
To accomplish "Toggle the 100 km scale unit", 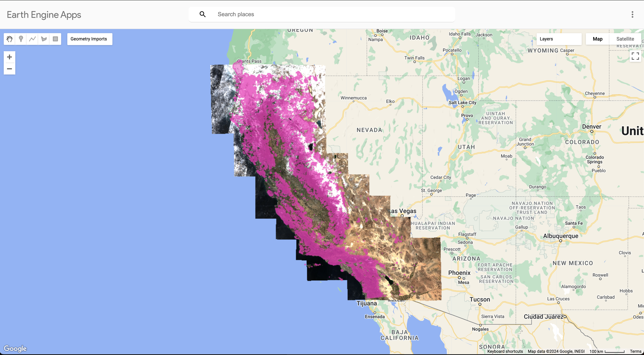I will tap(607, 351).
